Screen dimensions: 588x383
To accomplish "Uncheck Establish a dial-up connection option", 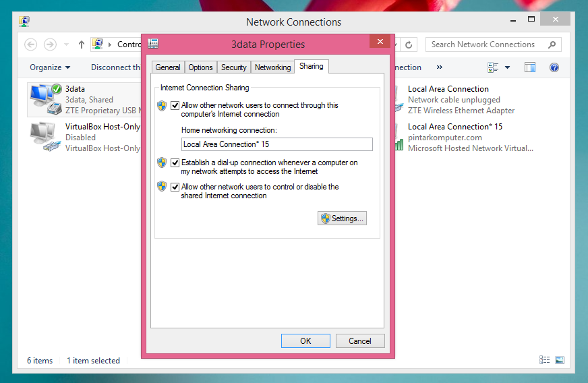I will [175, 163].
